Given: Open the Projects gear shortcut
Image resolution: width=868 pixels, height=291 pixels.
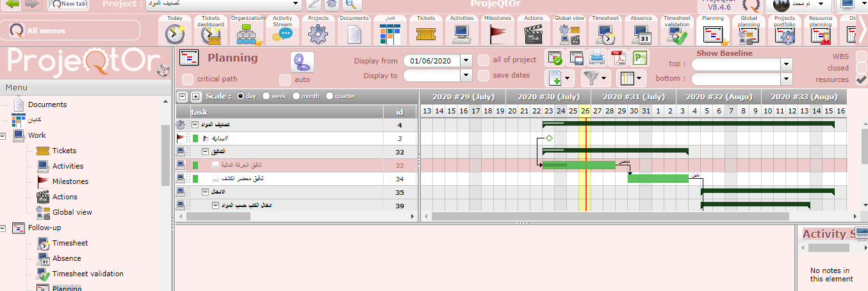Looking at the screenshot, I should point(318,29).
